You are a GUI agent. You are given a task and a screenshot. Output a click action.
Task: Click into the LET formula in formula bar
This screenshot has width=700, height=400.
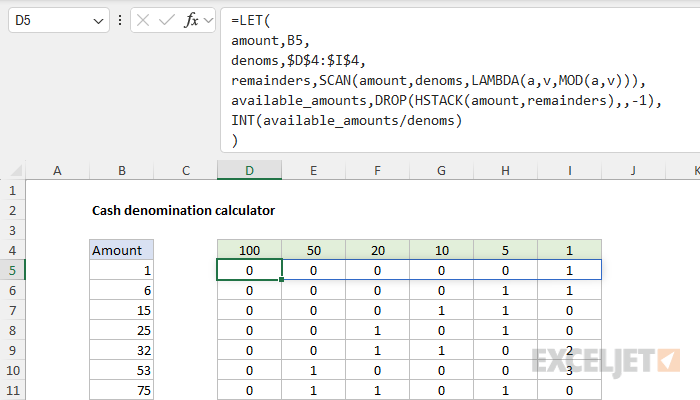(460, 80)
